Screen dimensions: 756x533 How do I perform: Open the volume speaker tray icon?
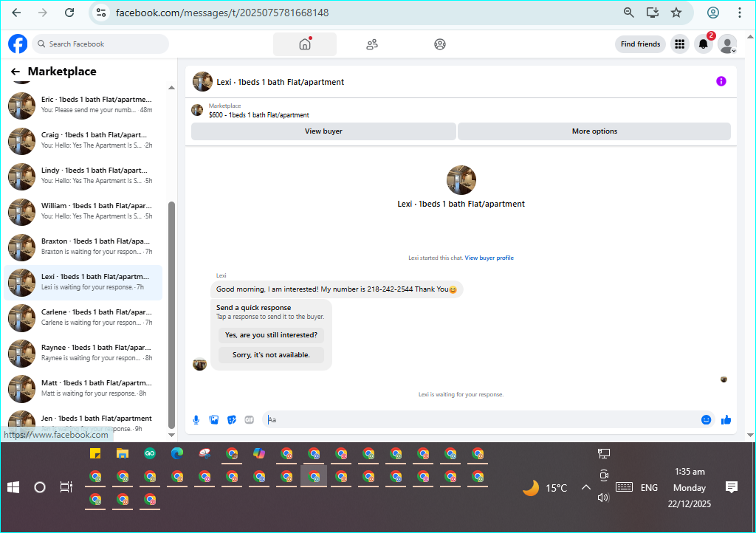pos(603,498)
